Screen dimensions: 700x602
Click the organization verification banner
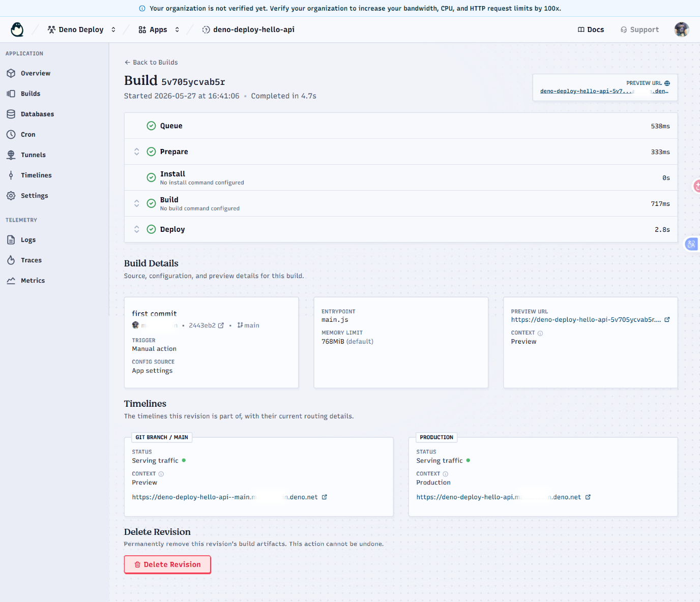point(350,8)
